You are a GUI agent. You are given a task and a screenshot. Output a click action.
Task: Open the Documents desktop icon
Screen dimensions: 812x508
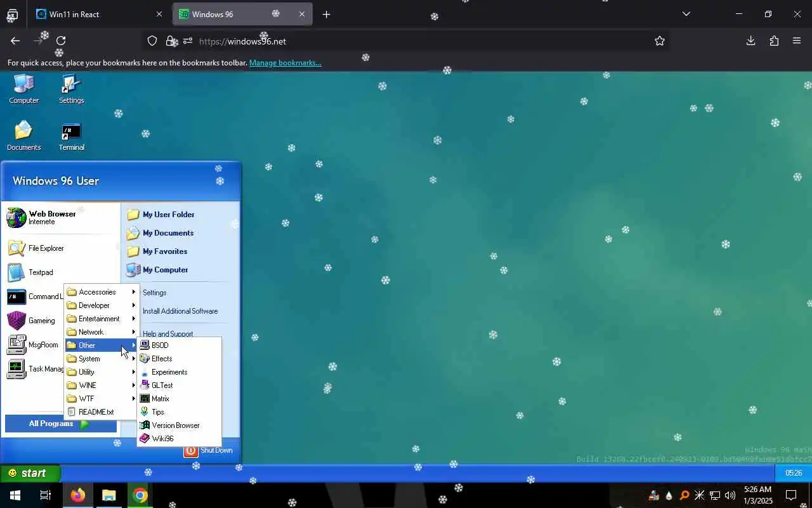(24, 136)
